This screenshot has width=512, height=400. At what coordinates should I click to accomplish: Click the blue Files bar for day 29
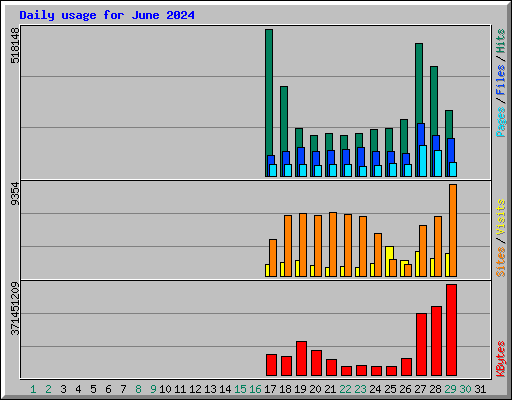451,150
